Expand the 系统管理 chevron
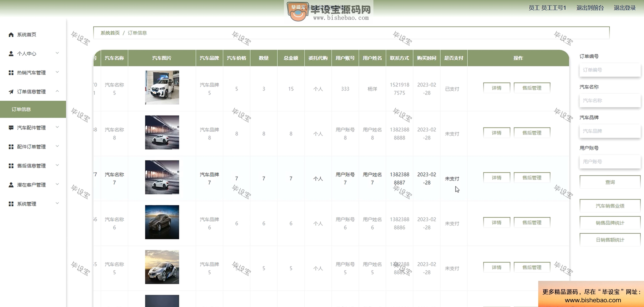The image size is (644, 307). click(57, 203)
